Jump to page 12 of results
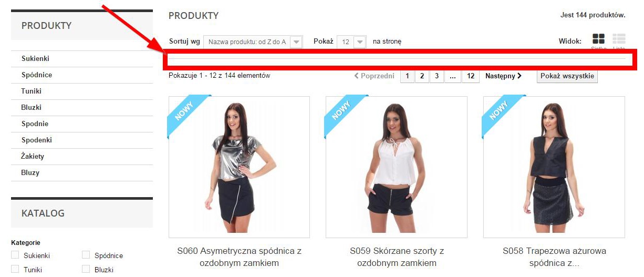The width and height of the screenshot is (644, 277). pos(471,76)
